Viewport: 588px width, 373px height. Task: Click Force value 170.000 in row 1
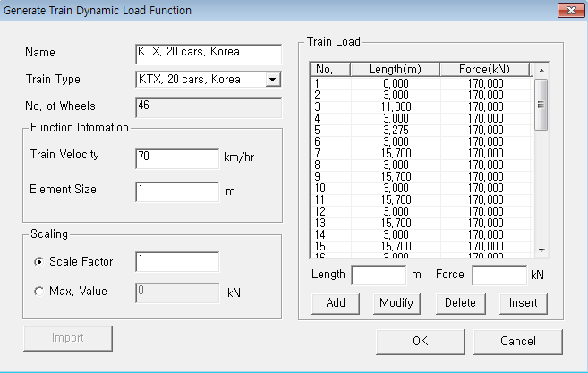486,83
